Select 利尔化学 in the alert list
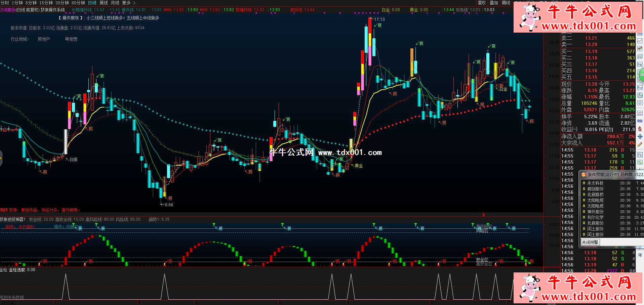 (x=595, y=217)
